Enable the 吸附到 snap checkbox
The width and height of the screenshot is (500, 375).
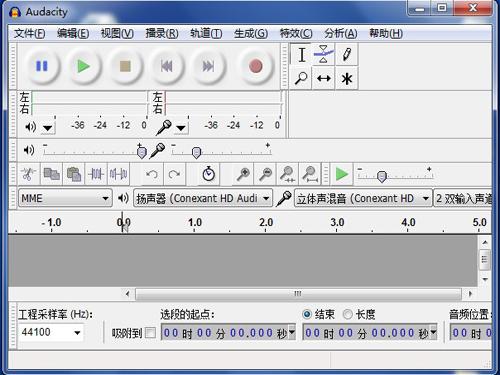click(x=150, y=333)
